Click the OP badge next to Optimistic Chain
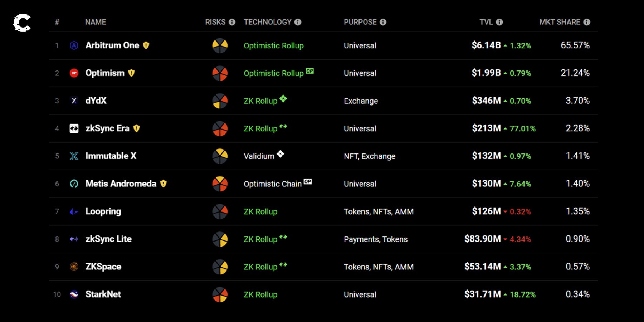644x322 pixels. (308, 181)
